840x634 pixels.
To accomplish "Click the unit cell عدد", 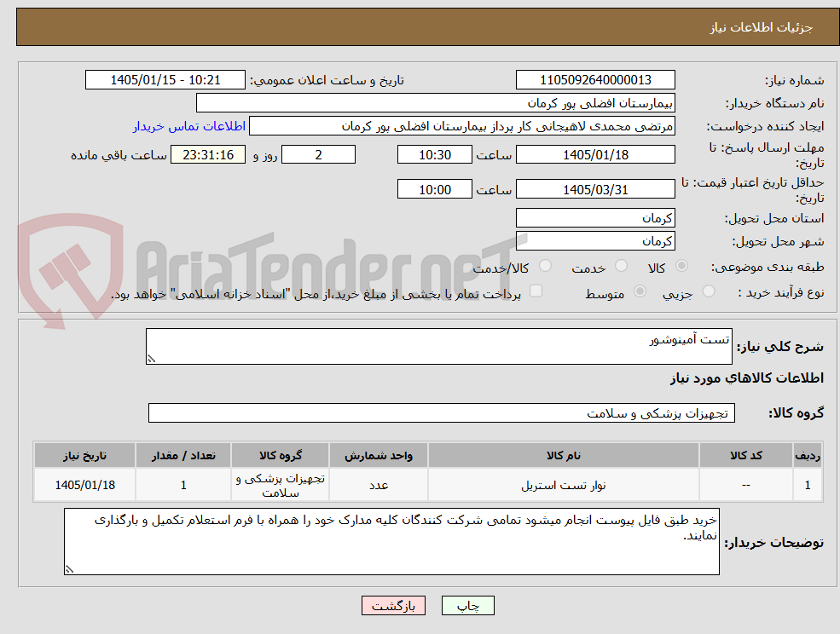I will [379, 485].
